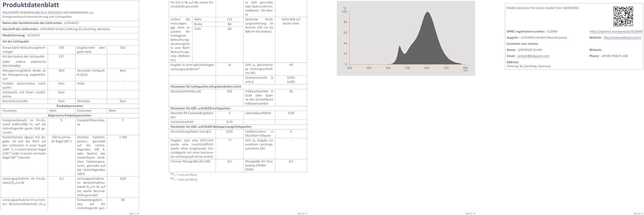
Task: Click the contact@ledvance.com email link
Action: pyautogui.click(x=533, y=56)
